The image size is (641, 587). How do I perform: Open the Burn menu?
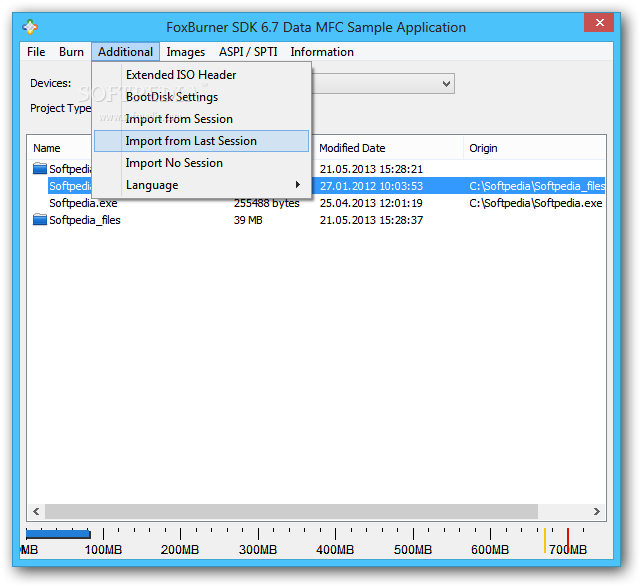pyautogui.click(x=71, y=52)
